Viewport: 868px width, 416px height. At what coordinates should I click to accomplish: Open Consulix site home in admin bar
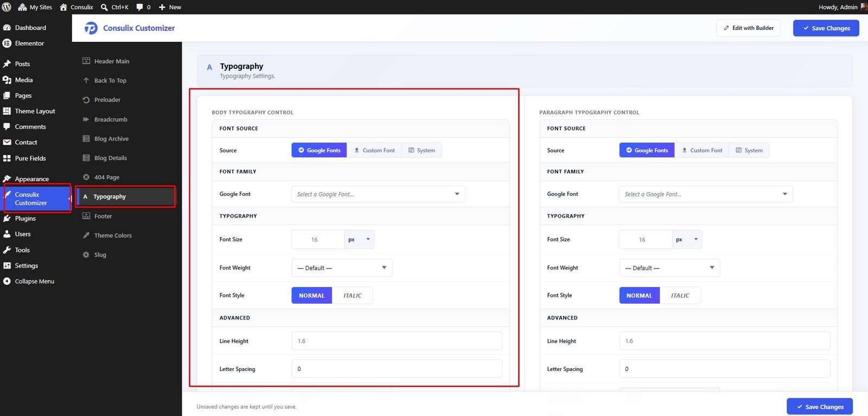(76, 7)
